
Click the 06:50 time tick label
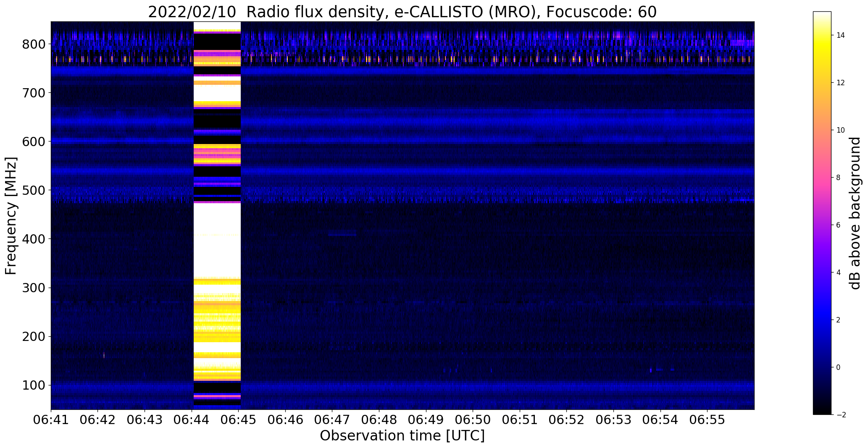tap(473, 419)
